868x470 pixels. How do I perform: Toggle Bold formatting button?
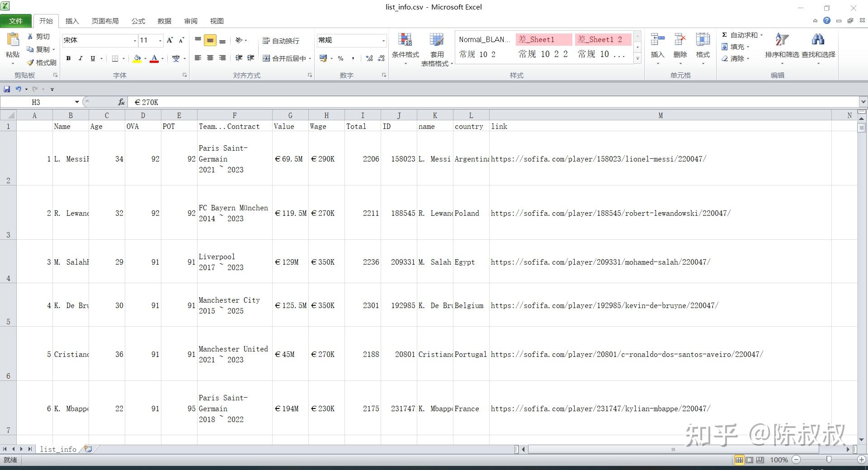tap(68, 58)
